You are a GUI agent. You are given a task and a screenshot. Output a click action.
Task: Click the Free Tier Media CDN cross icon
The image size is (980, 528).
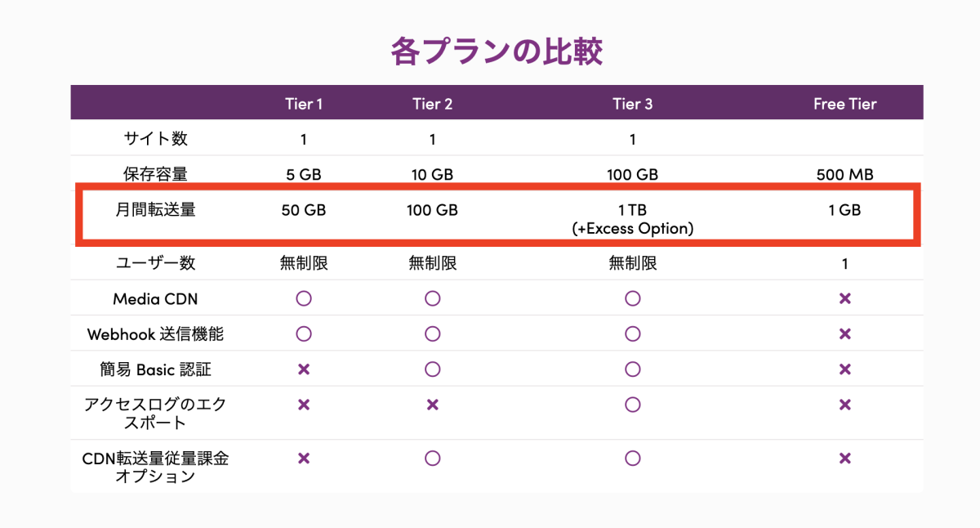tap(845, 299)
